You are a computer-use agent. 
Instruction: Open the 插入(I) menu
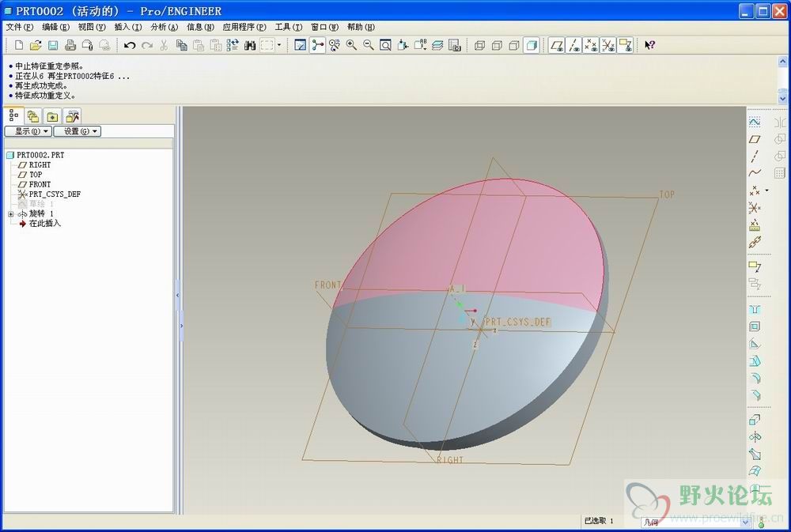pyautogui.click(x=128, y=27)
